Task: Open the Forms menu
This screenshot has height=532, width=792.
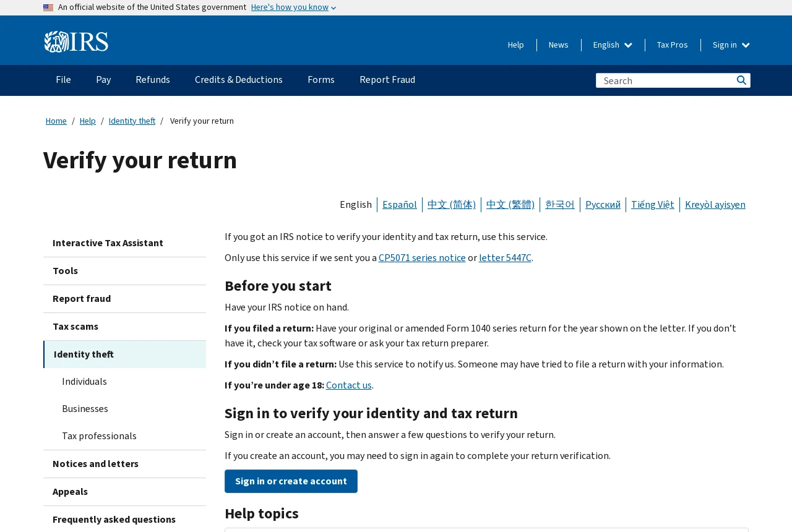Action: click(x=321, y=80)
